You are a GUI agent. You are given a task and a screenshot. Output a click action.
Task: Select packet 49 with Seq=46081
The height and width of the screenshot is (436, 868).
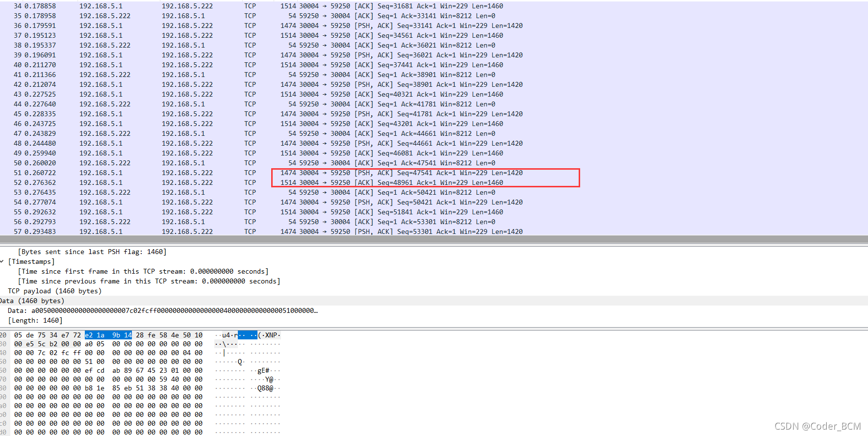(434, 153)
